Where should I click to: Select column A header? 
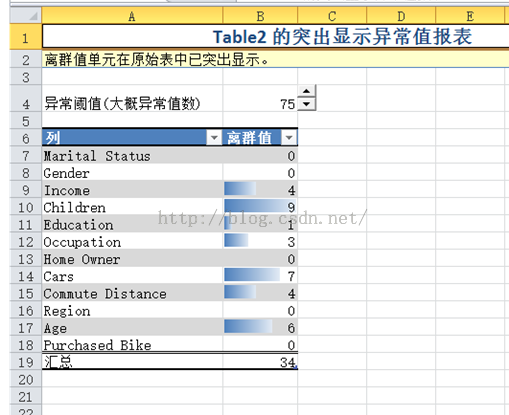tap(132, 16)
